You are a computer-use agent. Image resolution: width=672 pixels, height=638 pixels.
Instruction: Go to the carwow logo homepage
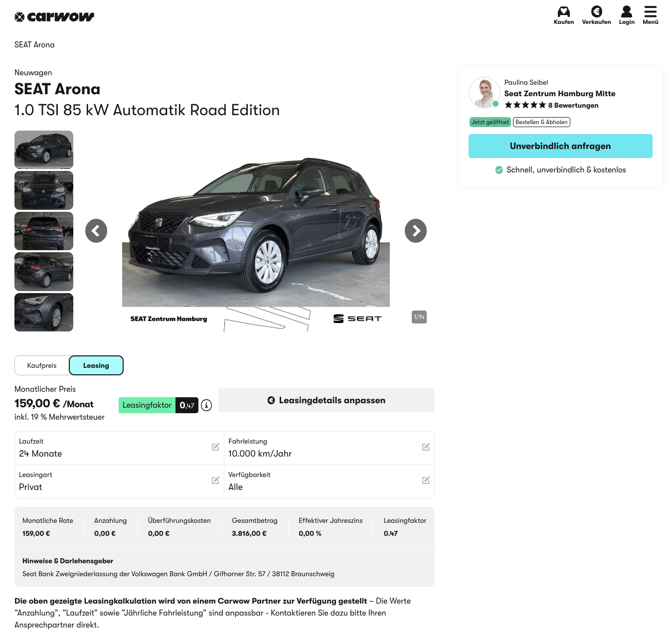pyautogui.click(x=54, y=17)
